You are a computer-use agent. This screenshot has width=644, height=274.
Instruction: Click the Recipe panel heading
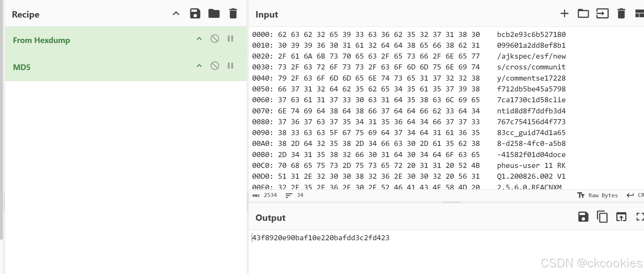tap(26, 14)
